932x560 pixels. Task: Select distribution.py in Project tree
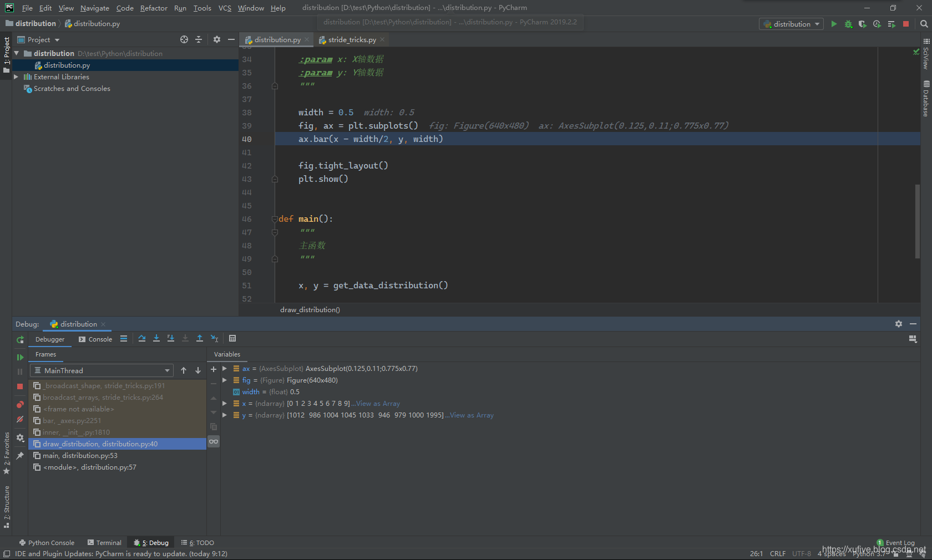(125, 65)
